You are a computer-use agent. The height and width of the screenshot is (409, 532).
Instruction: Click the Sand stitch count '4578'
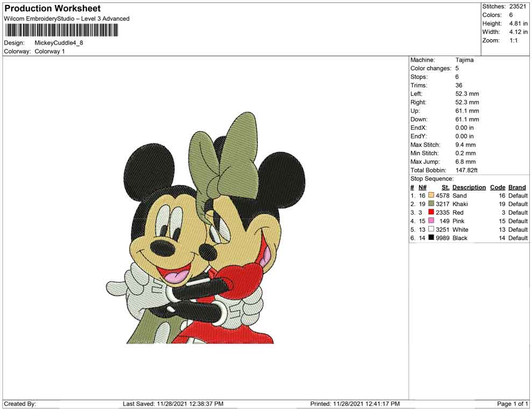[442, 195]
